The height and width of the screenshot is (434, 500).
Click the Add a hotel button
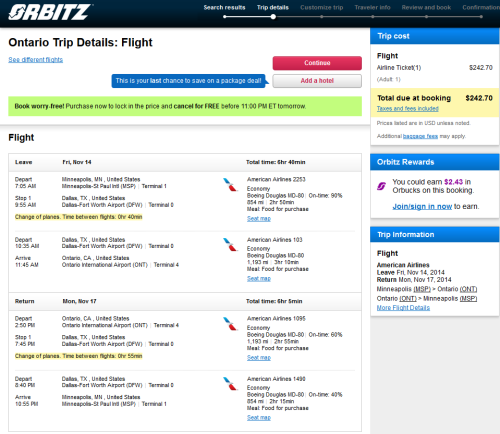pyautogui.click(x=317, y=81)
